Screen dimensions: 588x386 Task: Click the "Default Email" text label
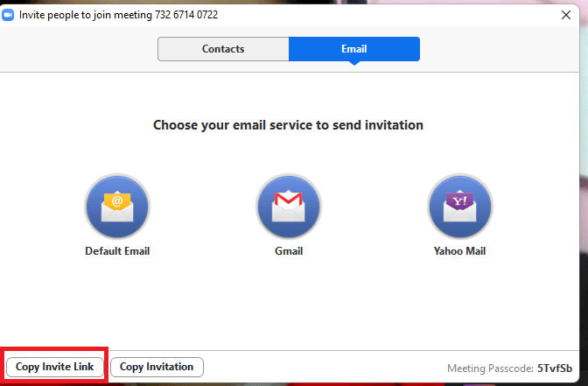tap(117, 251)
